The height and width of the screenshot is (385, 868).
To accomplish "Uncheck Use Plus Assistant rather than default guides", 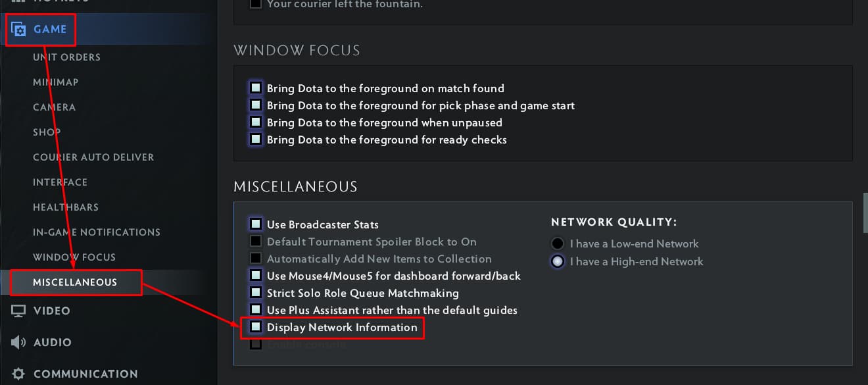I will click(x=255, y=309).
